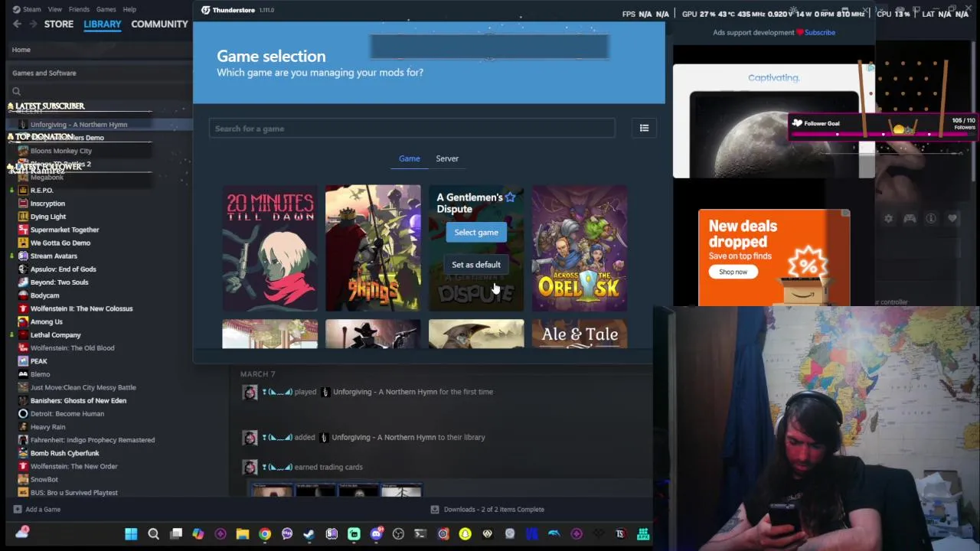980x551 pixels.
Task: Select Beyond: Two Souls entry
Action: click(59, 282)
